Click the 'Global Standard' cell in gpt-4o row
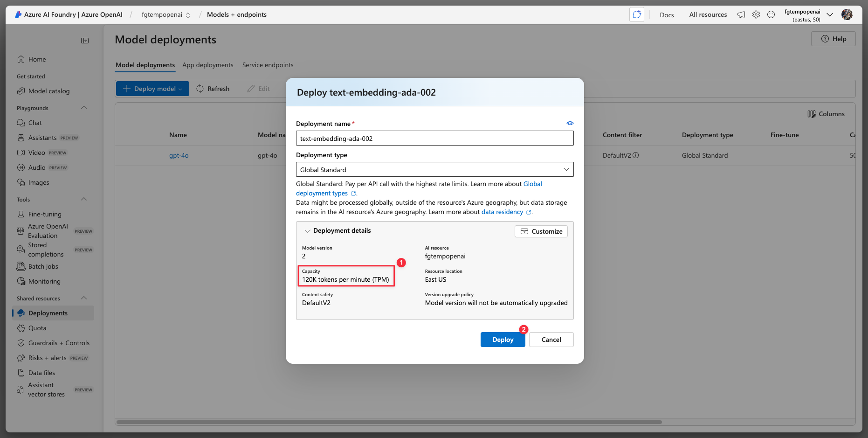868x438 pixels. click(x=705, y=155)
